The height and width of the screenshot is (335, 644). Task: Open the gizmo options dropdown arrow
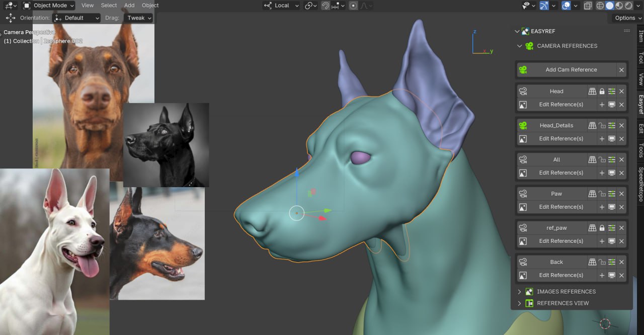click(x=553, y=6)
